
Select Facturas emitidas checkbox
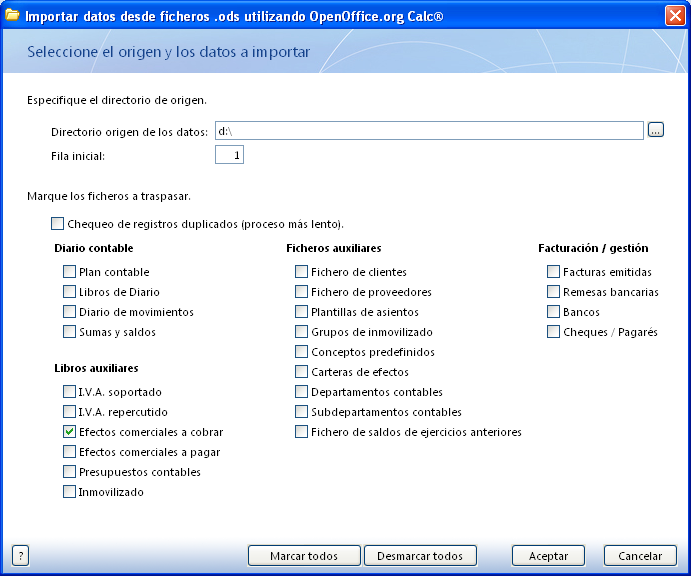pos(554,272)
